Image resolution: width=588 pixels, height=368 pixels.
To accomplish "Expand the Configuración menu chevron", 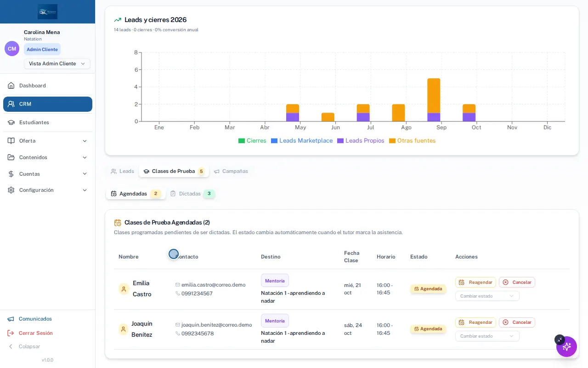I will coord(85,190).
